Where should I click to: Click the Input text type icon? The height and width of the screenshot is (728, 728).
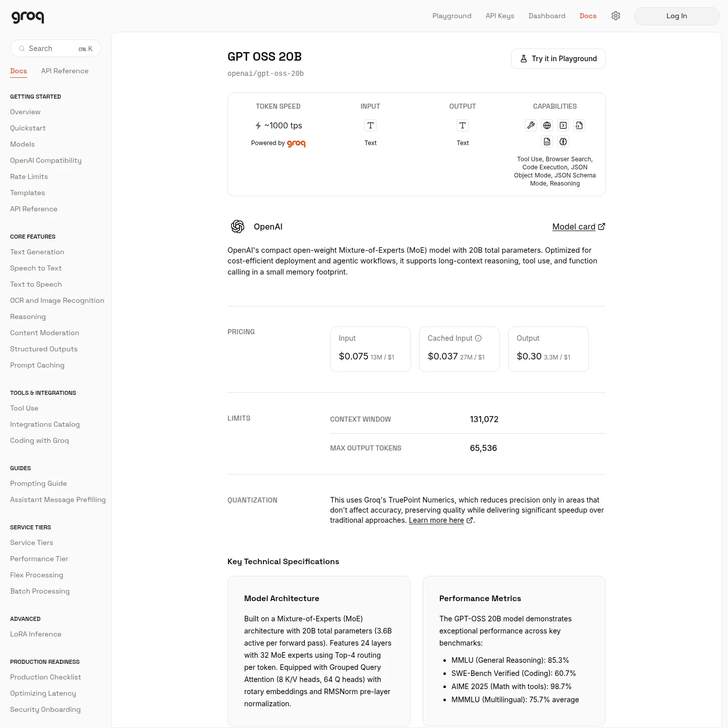(x=371, y=125)
